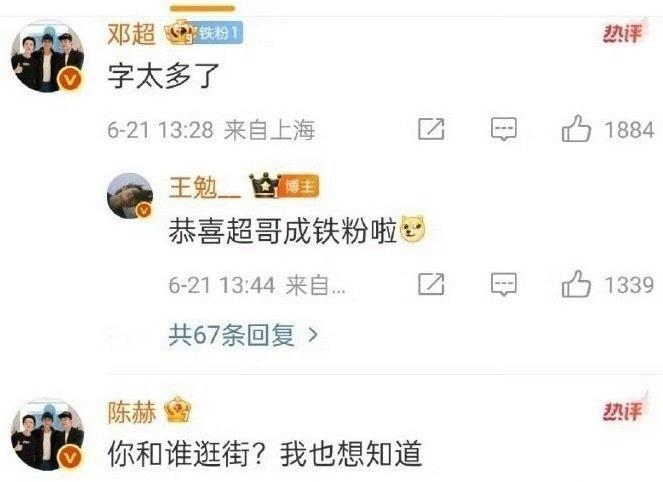Tap the repost icon on 邓超's comment
663x482 pixels.
[x=431, y=129]
